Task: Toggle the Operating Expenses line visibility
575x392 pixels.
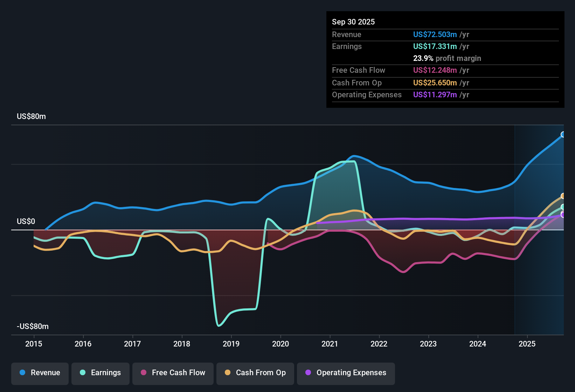Action: click(x=346, y=373)
